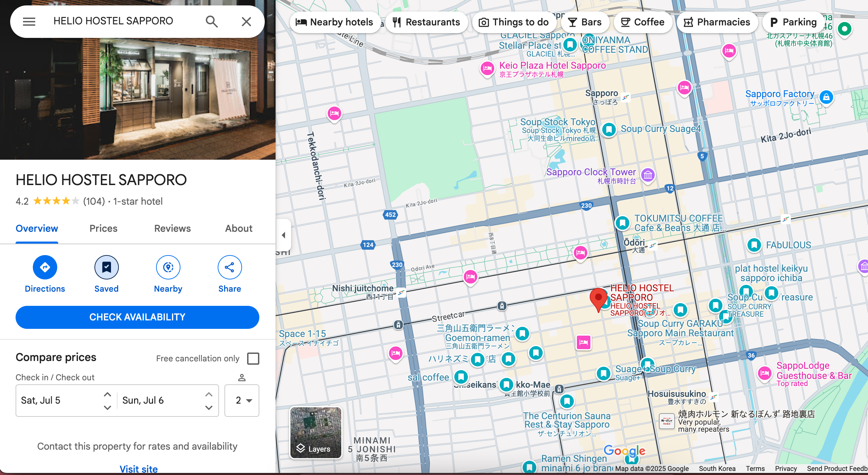
Task: Decrease check-out date with down arrow
Action: [x=209, y=407]
